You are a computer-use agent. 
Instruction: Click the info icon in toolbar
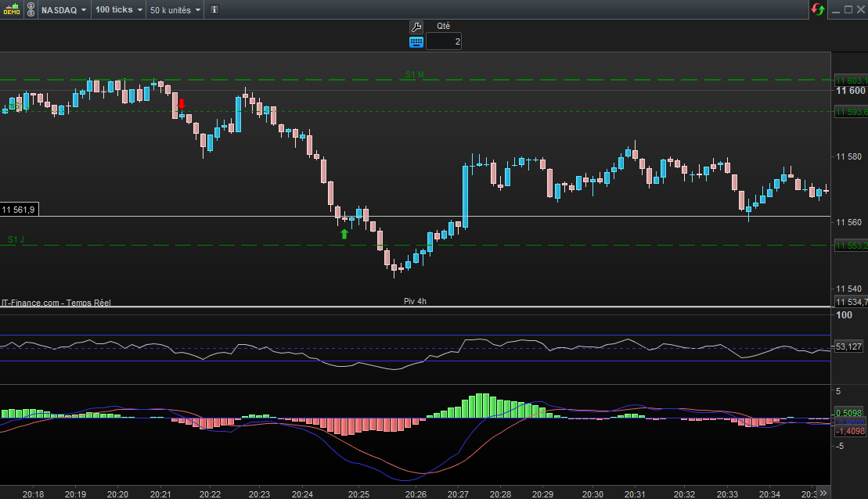[214, 10]
